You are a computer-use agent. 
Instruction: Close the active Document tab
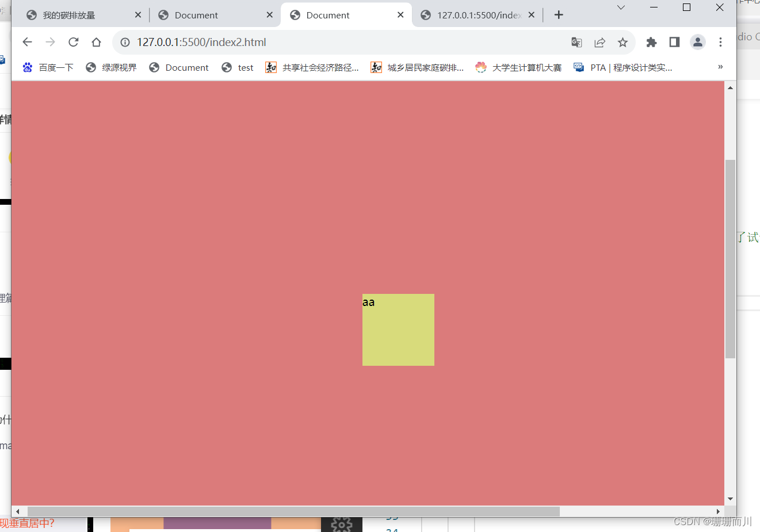click(400, 15)
